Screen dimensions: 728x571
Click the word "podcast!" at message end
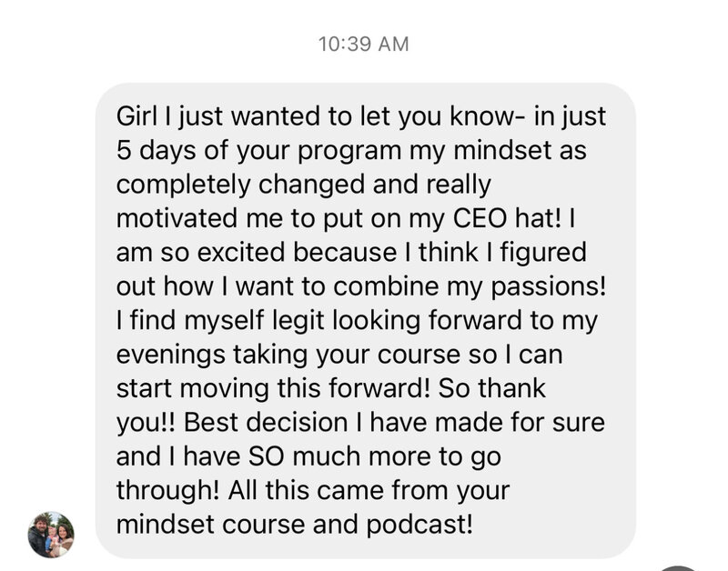(420, 525)
